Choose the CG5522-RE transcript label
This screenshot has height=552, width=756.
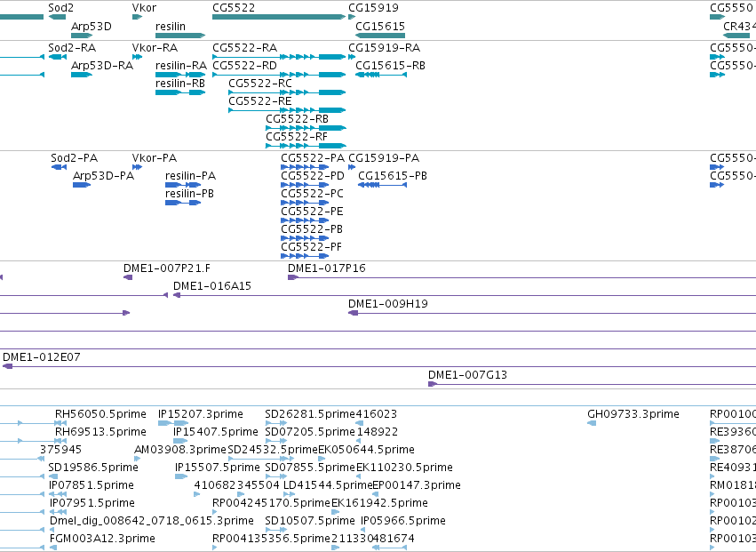pyautogui.click(x=260, y=101)
